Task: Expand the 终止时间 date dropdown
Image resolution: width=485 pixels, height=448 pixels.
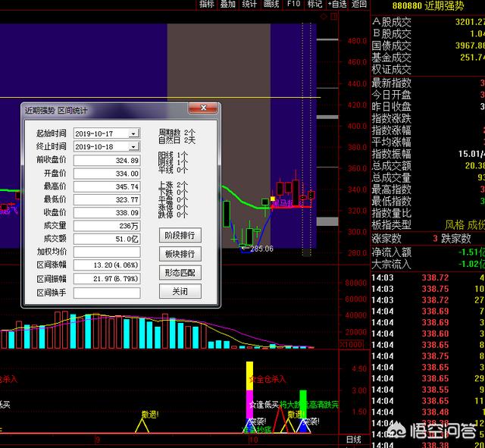Action: [133, 146]
